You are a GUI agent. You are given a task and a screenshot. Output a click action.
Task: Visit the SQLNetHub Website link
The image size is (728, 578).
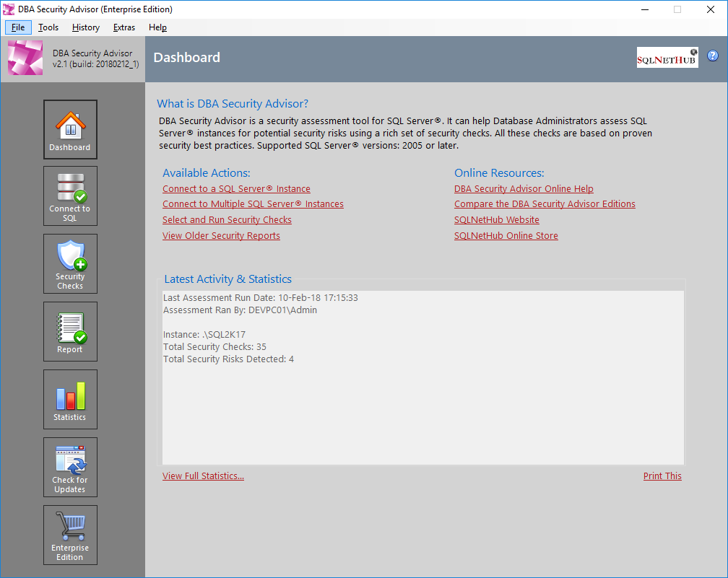497,220
